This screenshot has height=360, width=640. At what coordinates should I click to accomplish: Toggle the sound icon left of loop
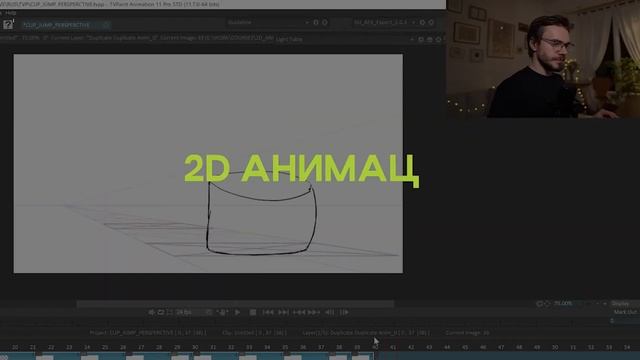(x=151, y=312)
